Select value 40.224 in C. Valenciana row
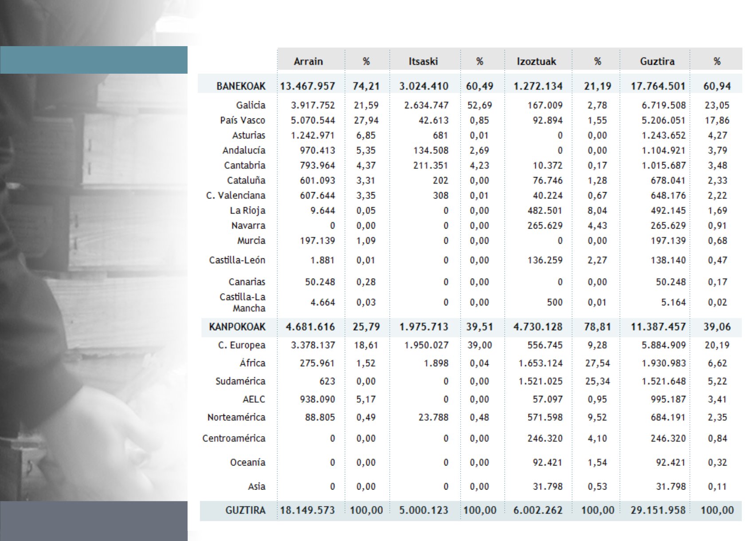This screenshot has width=756, height=541. pyautogui.click(x=548, y=196)
